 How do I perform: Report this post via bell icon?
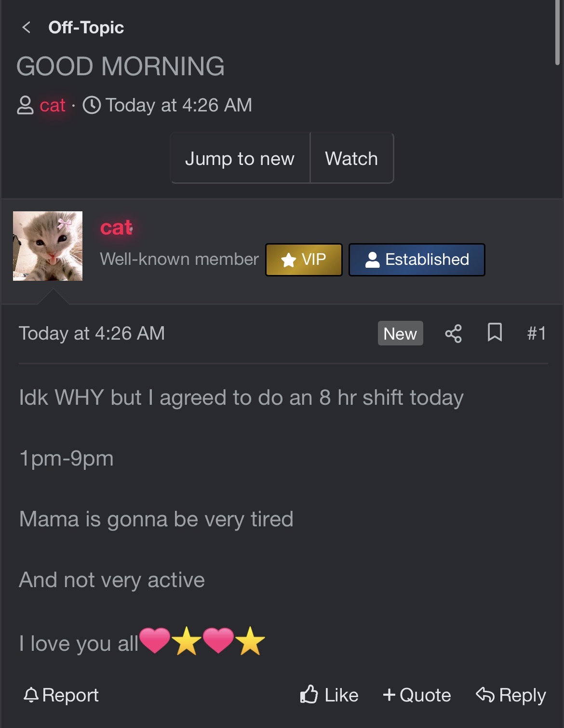(61, 695)
